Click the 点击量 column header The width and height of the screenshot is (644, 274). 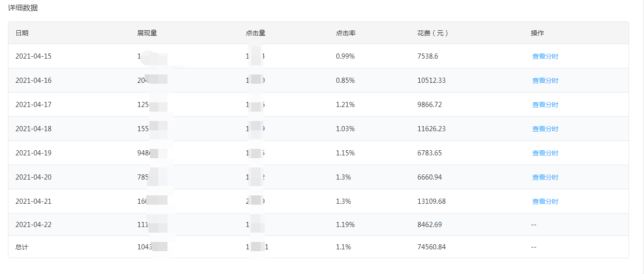[x=255, y=33]
